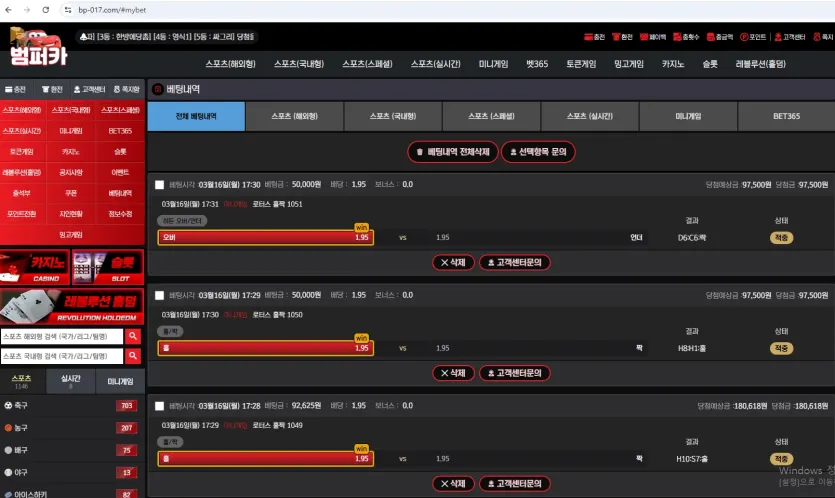Click the browser back arrow
Screen dimensions: 835x498
[x=9, y=10]
